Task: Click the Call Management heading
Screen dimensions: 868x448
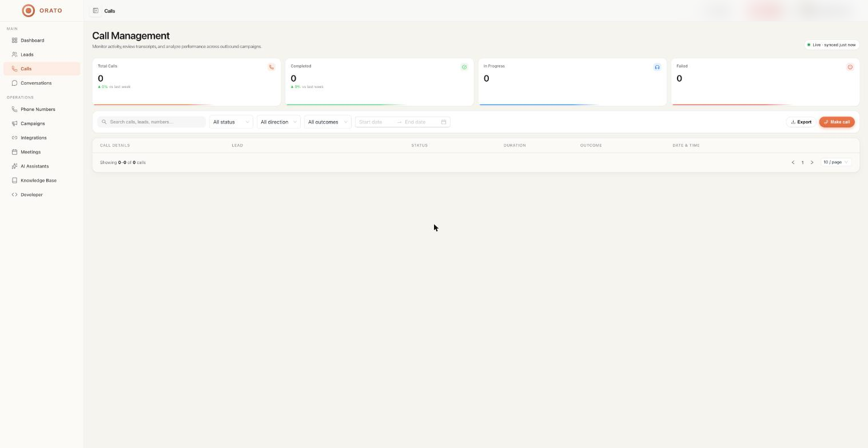Action: click(131, 35)
